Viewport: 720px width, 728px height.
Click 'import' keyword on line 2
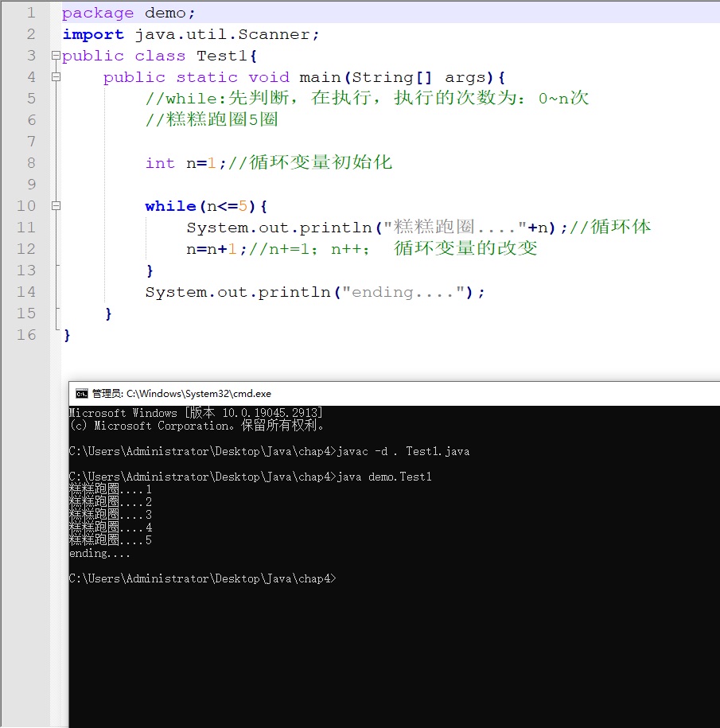[x=93, y=34]
